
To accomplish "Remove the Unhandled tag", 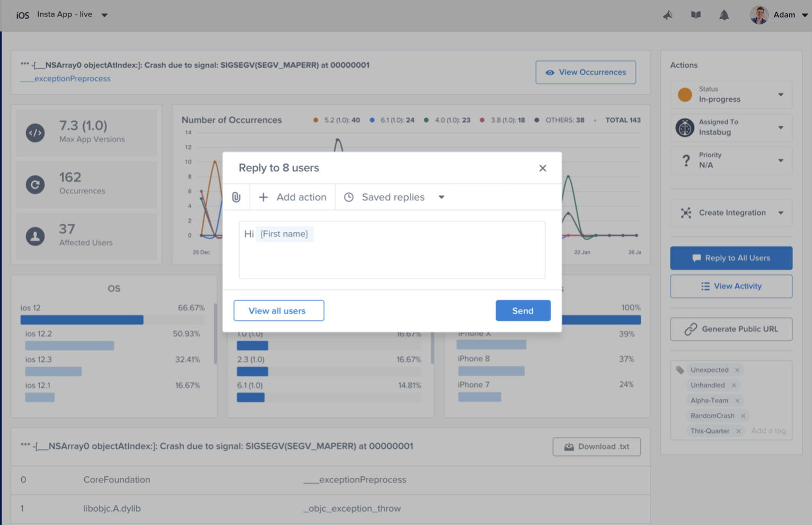I will pos(734,386).
